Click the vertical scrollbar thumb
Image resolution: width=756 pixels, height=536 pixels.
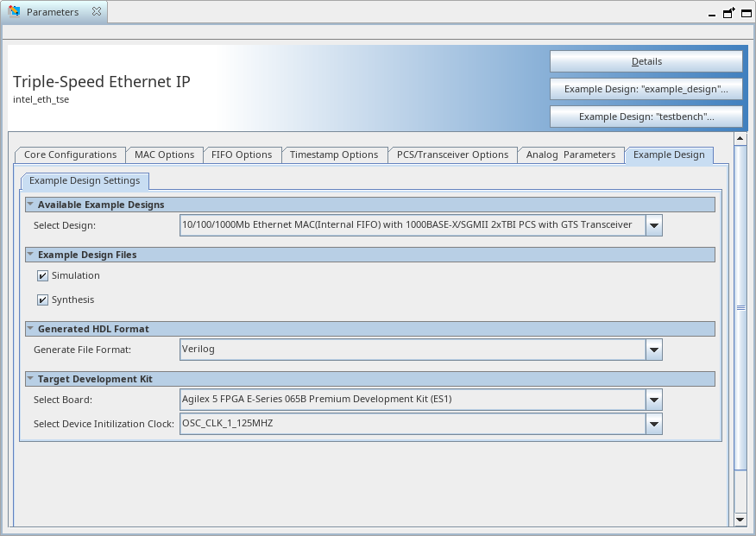pos(740,307)
